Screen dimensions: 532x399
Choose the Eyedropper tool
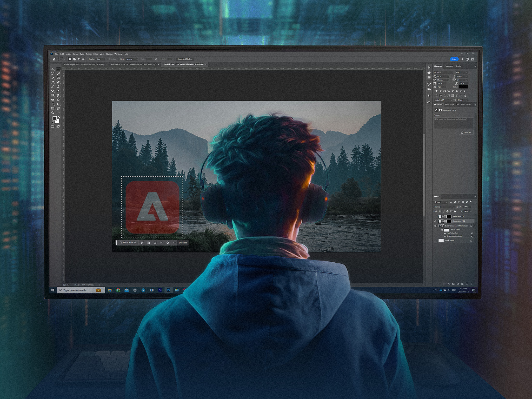click(53, 82)
